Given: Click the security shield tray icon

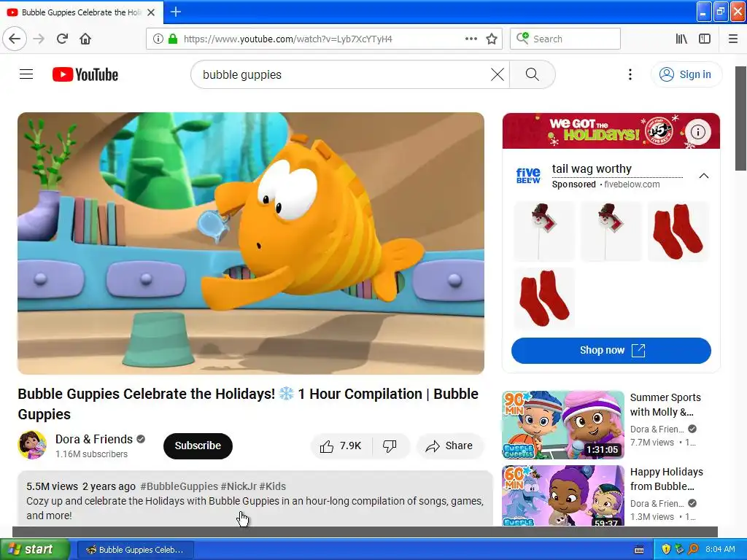Looking at the screenshot, I should click(x=665, y=550).
